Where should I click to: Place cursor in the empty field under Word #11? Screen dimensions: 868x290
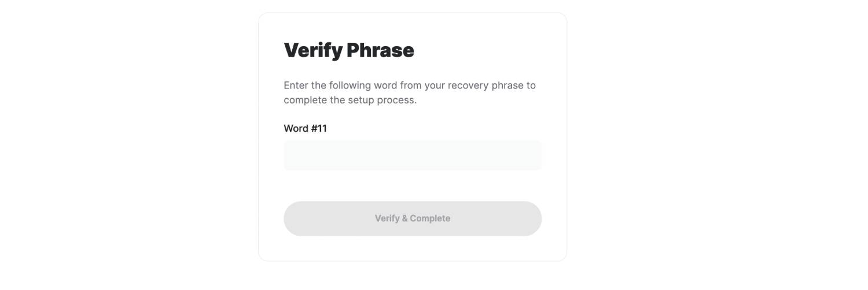click(412, 155)
